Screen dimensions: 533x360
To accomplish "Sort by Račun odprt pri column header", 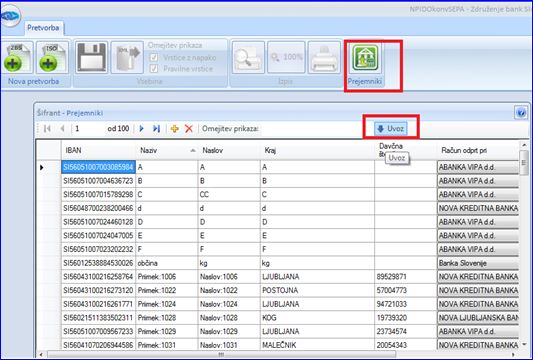I will [478, 150].
